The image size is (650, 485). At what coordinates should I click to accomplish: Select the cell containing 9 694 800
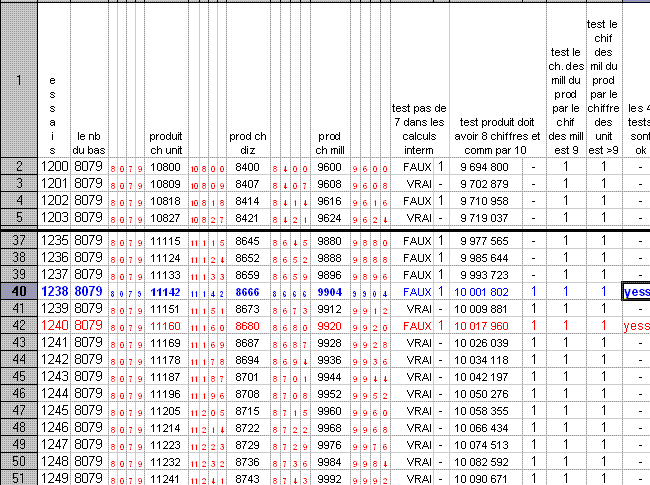(x=484, y=166)
